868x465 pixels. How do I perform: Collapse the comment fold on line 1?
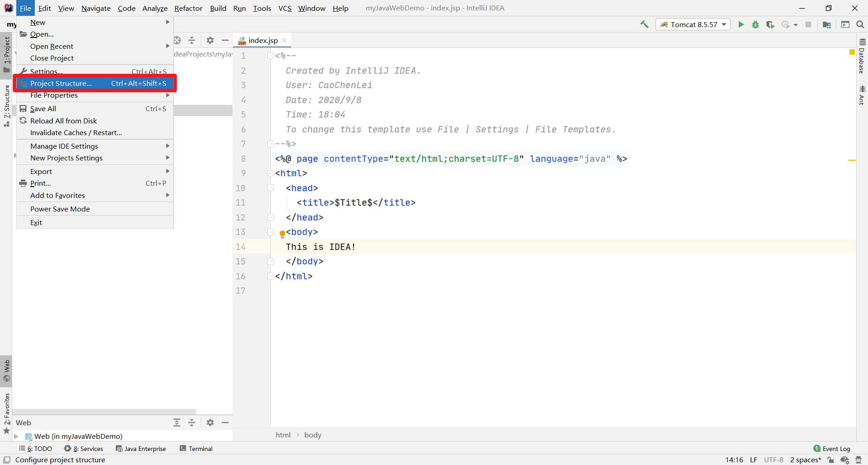point(270,56)
